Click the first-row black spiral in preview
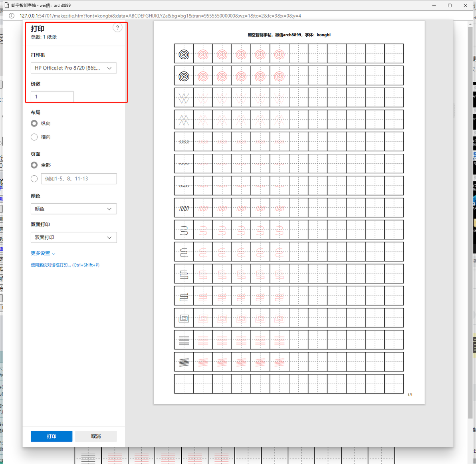 tap(184, 55)
